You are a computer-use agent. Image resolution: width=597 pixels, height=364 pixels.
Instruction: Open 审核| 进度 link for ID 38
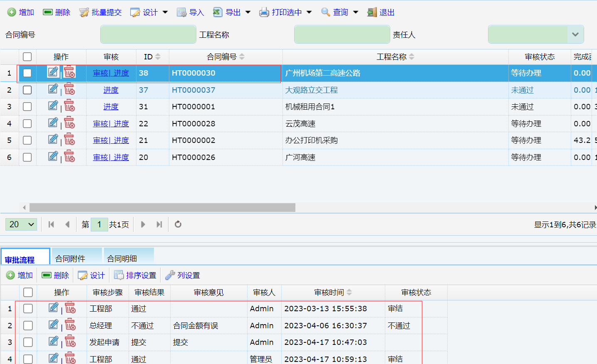click(x=111, y=73)
